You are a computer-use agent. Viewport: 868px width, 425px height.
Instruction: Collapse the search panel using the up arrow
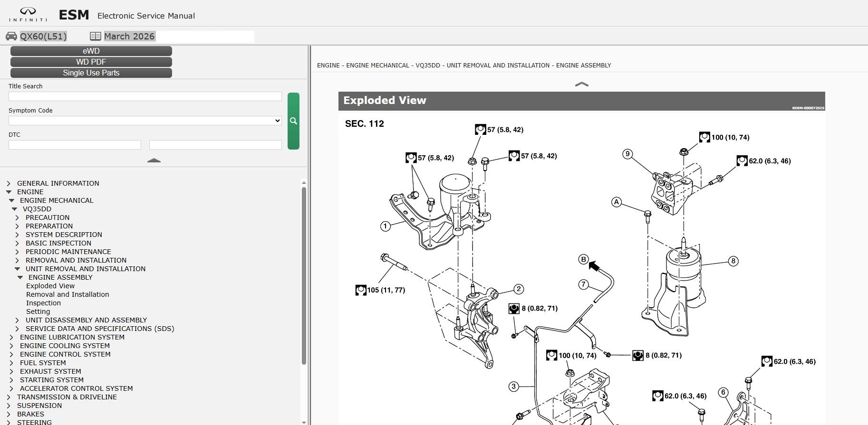click(154, 161)
